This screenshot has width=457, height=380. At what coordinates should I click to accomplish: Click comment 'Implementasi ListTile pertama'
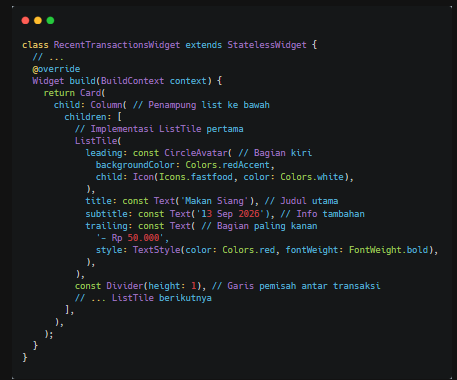[167, 129]
